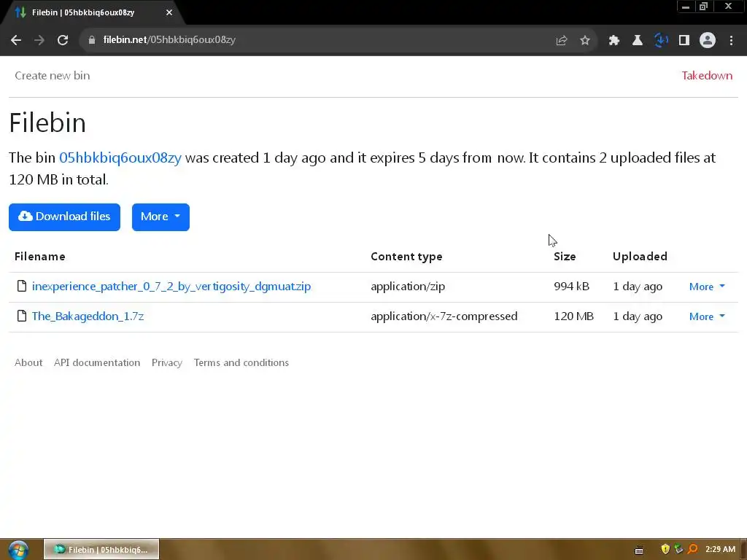Minimize the browser window
Screen dimensions: 747x560
(x=686, y=6)
